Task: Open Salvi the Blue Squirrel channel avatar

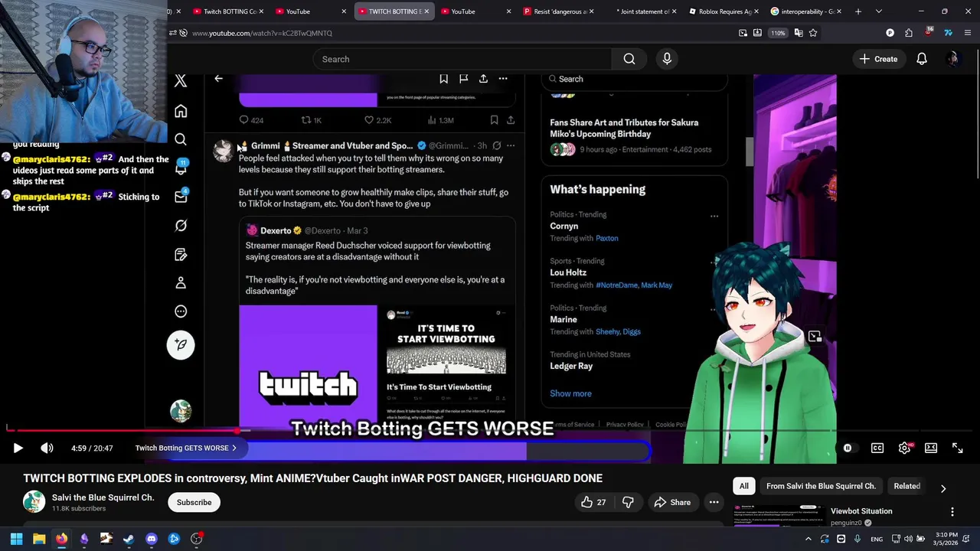Action: [34, 502]
